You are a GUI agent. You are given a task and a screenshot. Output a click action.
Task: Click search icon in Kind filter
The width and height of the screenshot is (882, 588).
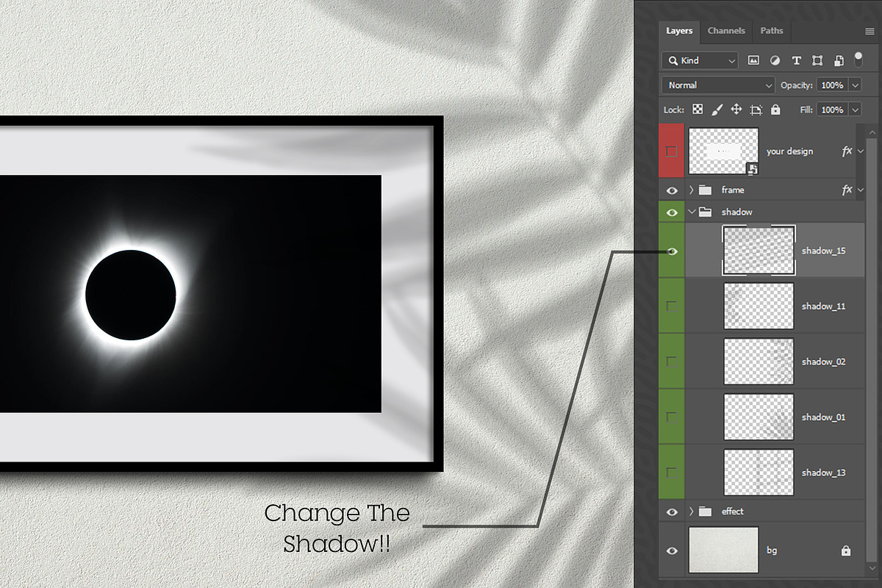click(x=672, y=60)
